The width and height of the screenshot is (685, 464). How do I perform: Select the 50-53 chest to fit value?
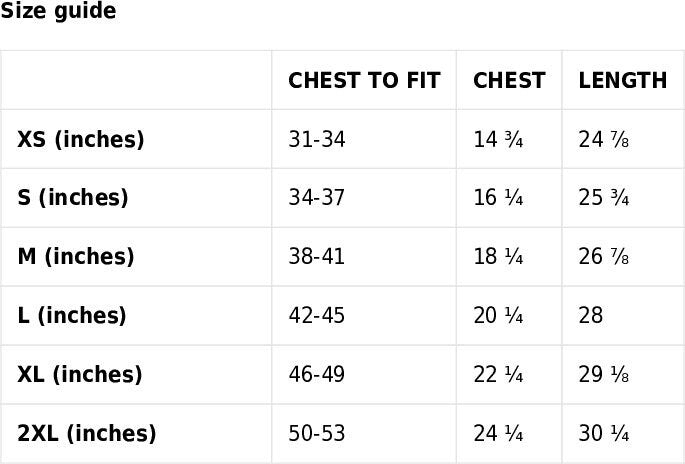point(316,434)
